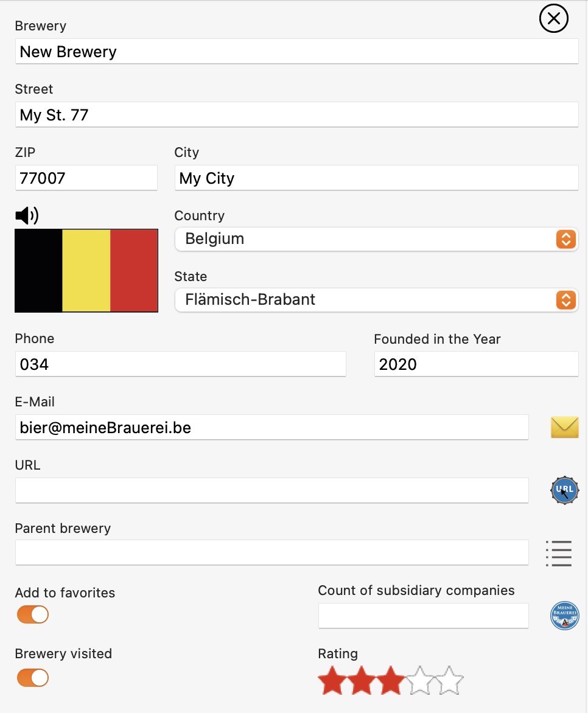588x713 pixels.
Task: Select the fourth rating star
Action: tap(419, 681)
